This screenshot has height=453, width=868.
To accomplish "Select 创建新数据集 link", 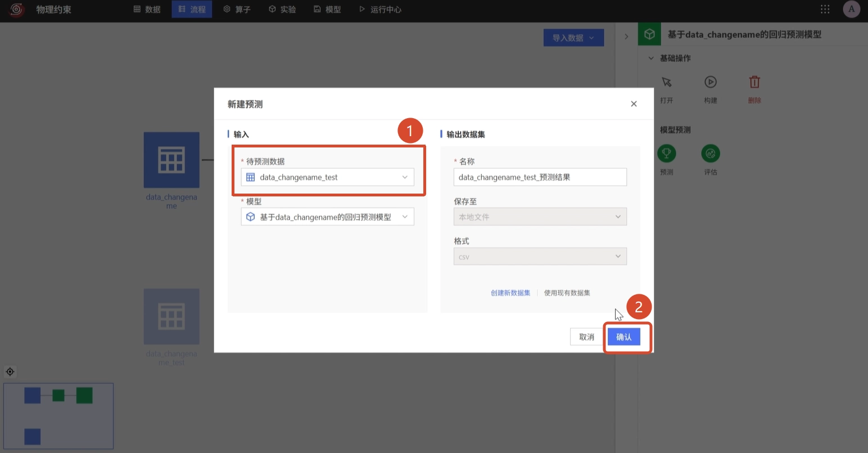I will [510, 293].
